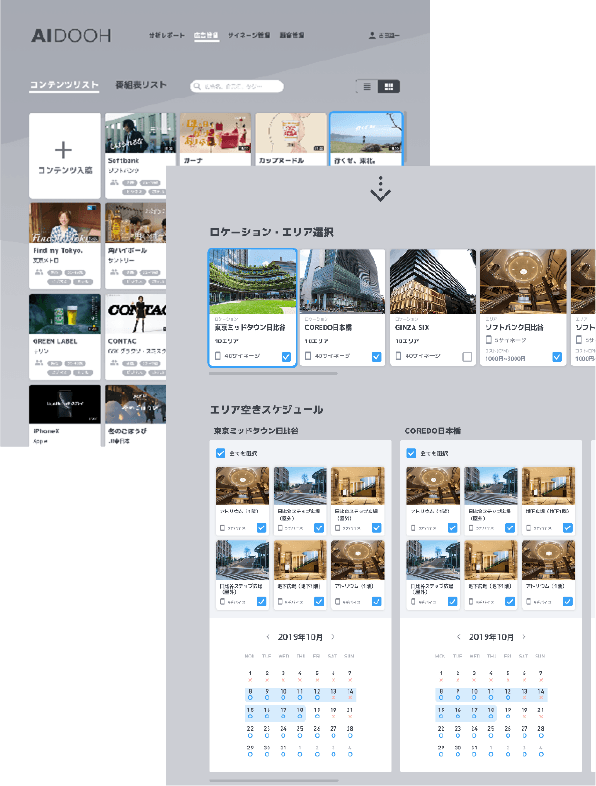This screenshot has width=596, height=786.
Task: Click the plus icon for コンテンツ入稿
Action: [63, 150]
